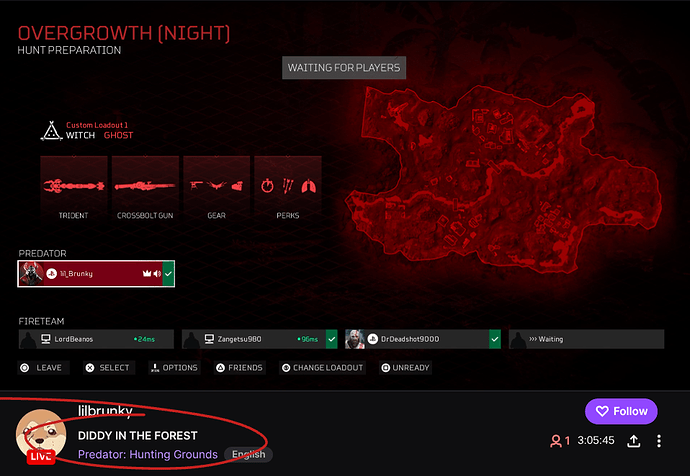Screen dimensions: 690x476
Task: Click the Unready button
Action: [x=405, y=368]
